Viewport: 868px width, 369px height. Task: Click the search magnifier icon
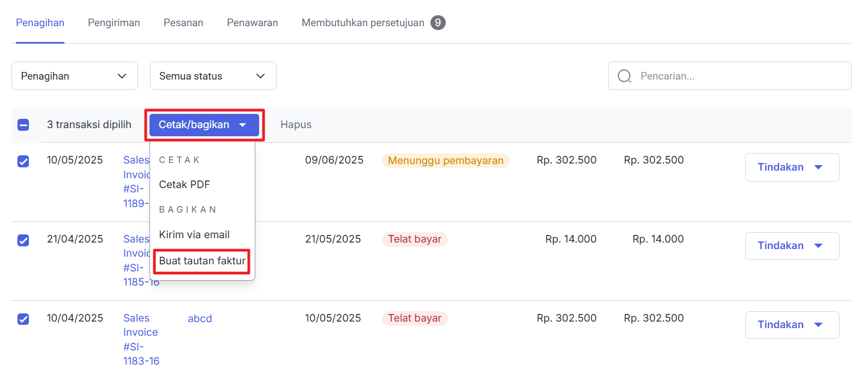(x=624, y=76)
